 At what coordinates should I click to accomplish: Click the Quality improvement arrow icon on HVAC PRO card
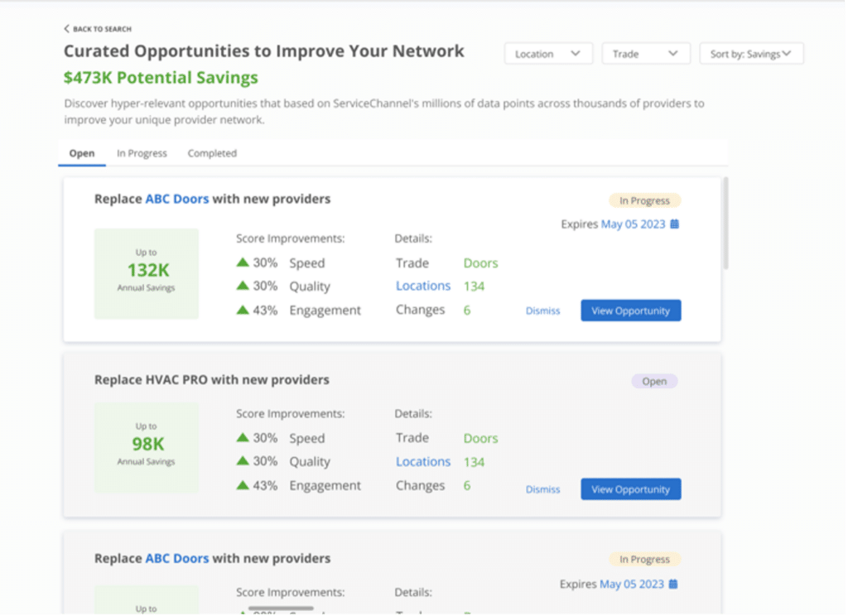tap(243, 461)
